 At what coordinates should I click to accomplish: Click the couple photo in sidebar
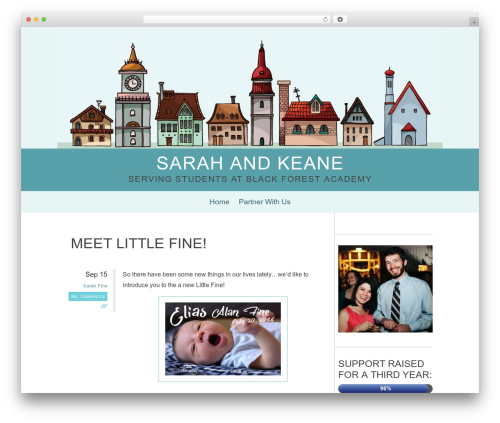385,289
